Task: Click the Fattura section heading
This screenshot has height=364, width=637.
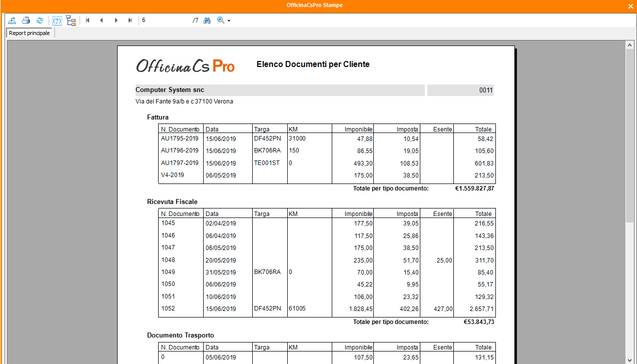Action: pos(158,117)
